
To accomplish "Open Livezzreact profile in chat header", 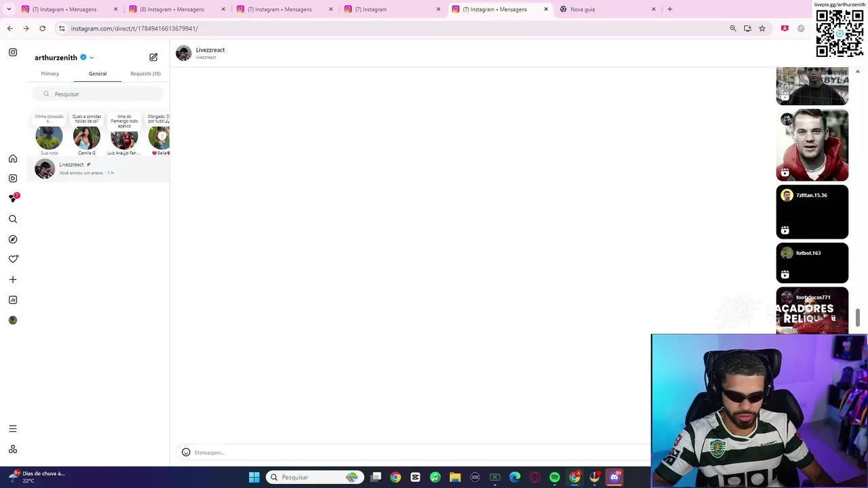I will coord(201,53).
